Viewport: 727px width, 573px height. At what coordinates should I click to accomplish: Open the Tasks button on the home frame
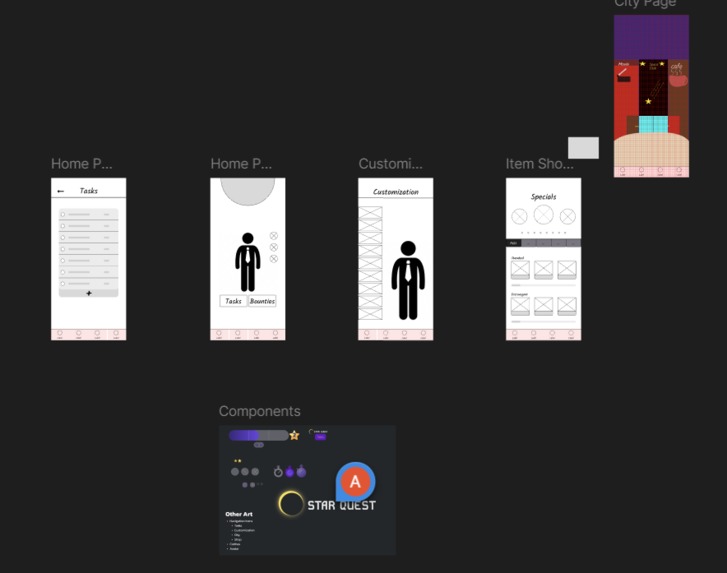click(x=233, y=301)
